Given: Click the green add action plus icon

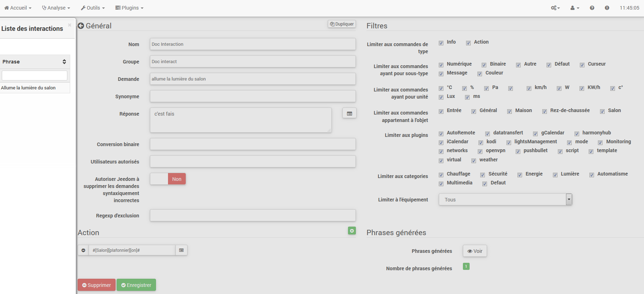Looking at the screenshot, I should pyautogui.click(x=352, y=231).
